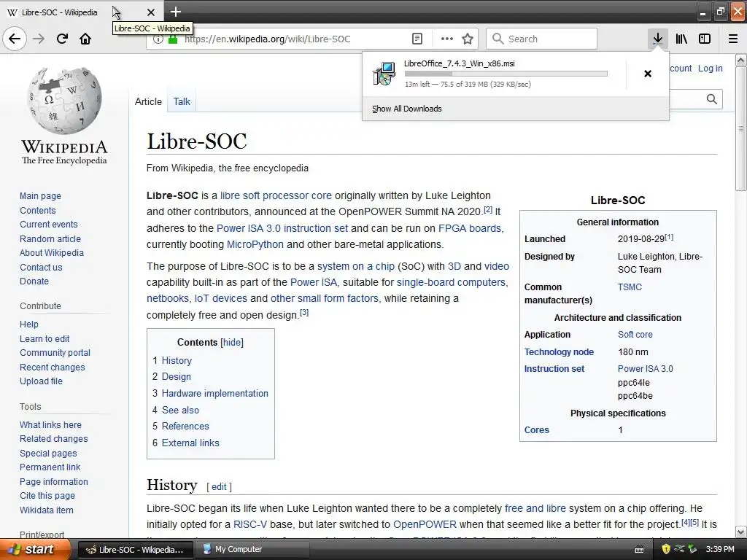Go back with the browser back arrow
Viewport: 747px width, 560px height.
[15, 39]
